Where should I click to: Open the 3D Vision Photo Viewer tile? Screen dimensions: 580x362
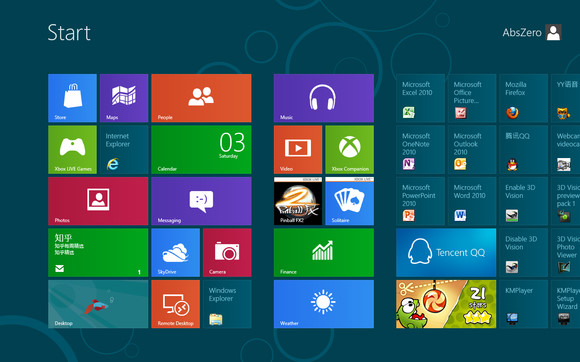[566, 253]
